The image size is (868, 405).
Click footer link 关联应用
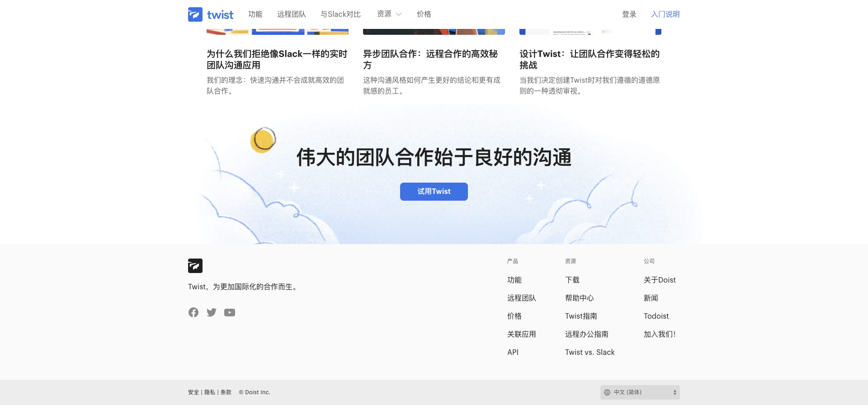click(522, 334)
